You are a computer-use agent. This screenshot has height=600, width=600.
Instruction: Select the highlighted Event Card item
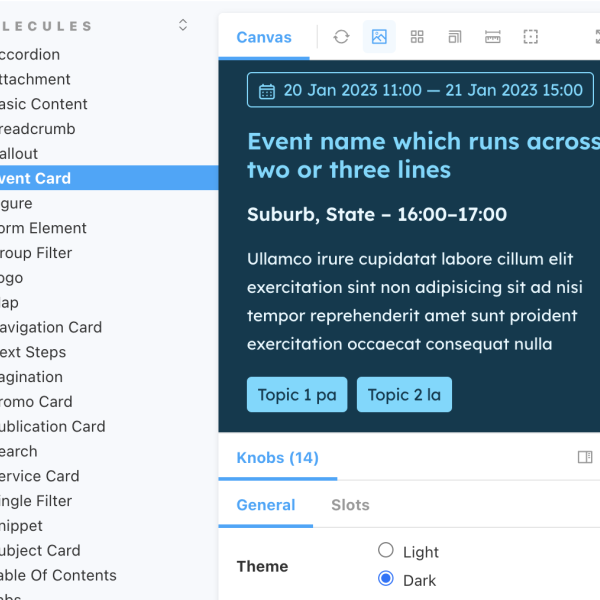coord(109,178)
